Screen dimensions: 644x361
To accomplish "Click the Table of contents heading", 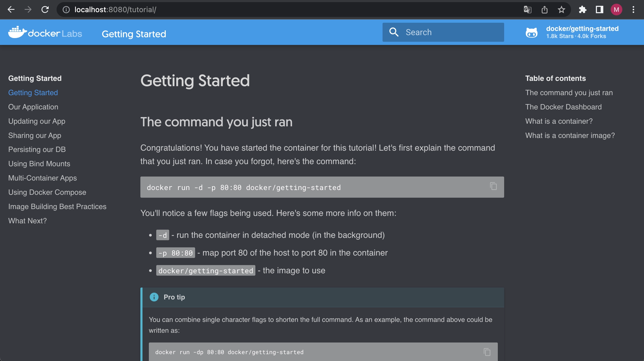I will [x=555, y=78].
